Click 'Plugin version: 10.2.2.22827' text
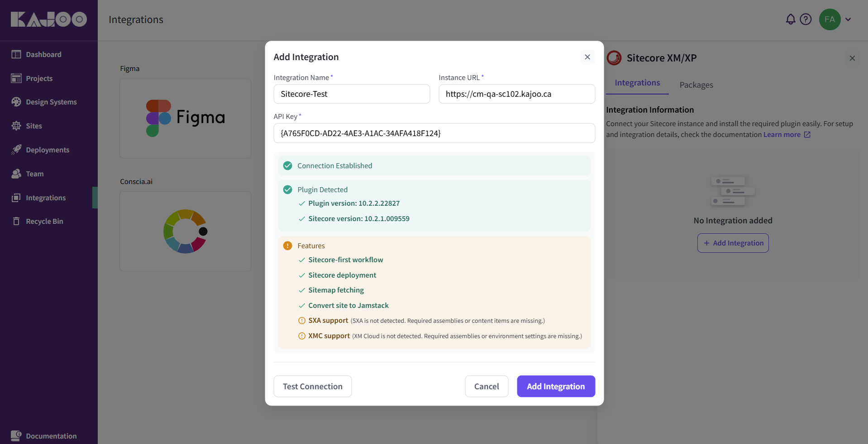868x444 pixels. coord(354,203)
